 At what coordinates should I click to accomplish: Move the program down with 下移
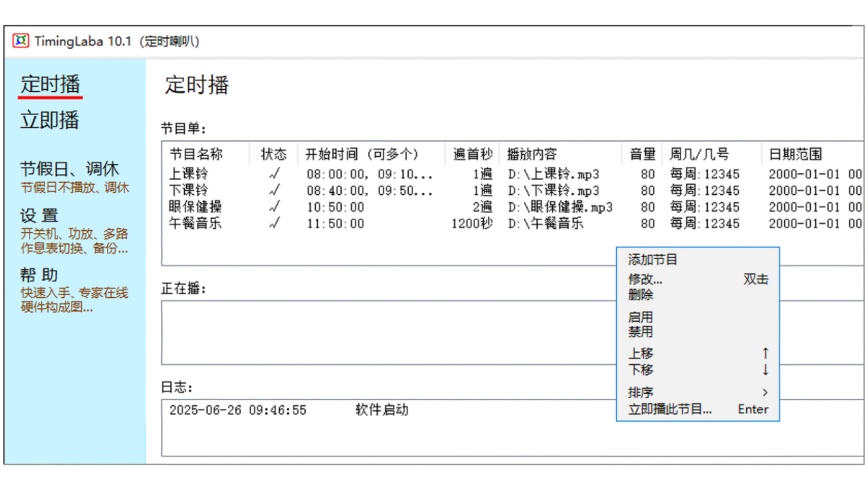642,370
